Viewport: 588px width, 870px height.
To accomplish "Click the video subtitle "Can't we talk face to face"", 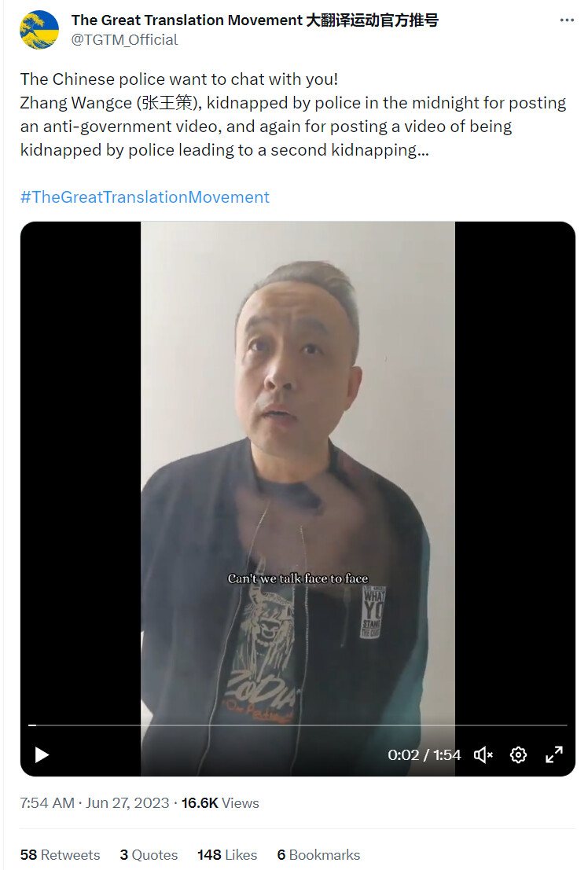I will [298, 578].
